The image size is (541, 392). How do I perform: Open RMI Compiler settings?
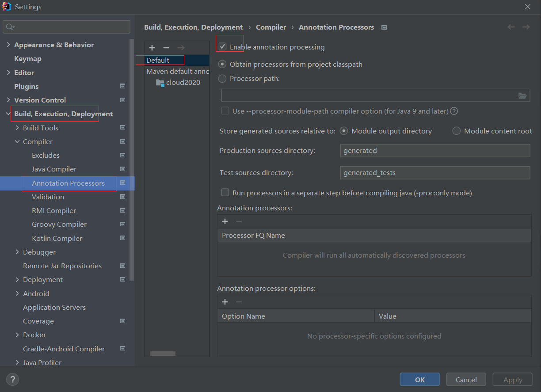pos(54,210)
